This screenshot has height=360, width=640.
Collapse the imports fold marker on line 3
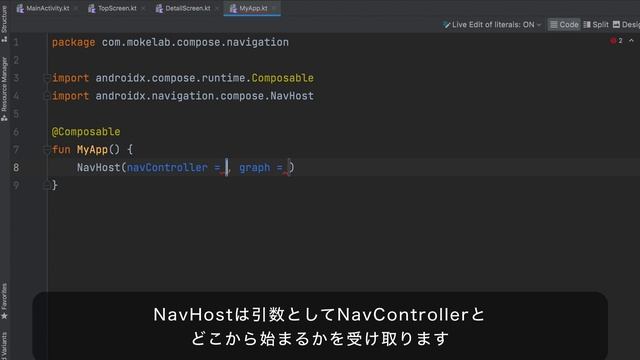pos(47,78)
